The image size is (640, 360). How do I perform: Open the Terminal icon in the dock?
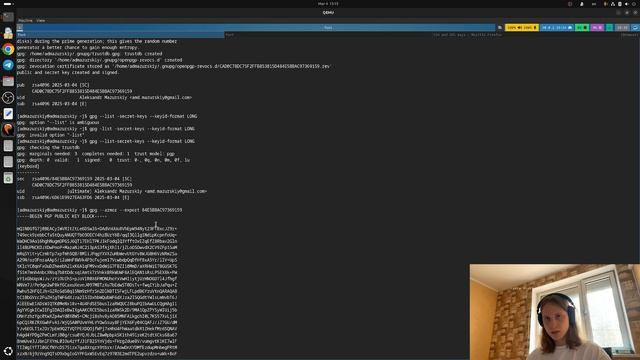pyautogui.click(x=8, y=17)
